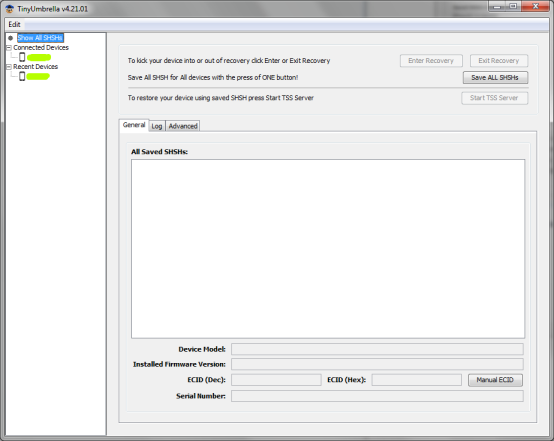Screen dimensions: 554x441
Task: Open the Edit menu
Action: pos(14,24)
